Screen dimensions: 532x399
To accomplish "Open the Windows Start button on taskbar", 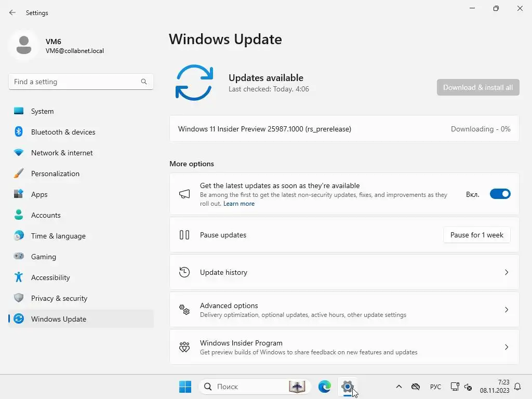I will 185,387.
